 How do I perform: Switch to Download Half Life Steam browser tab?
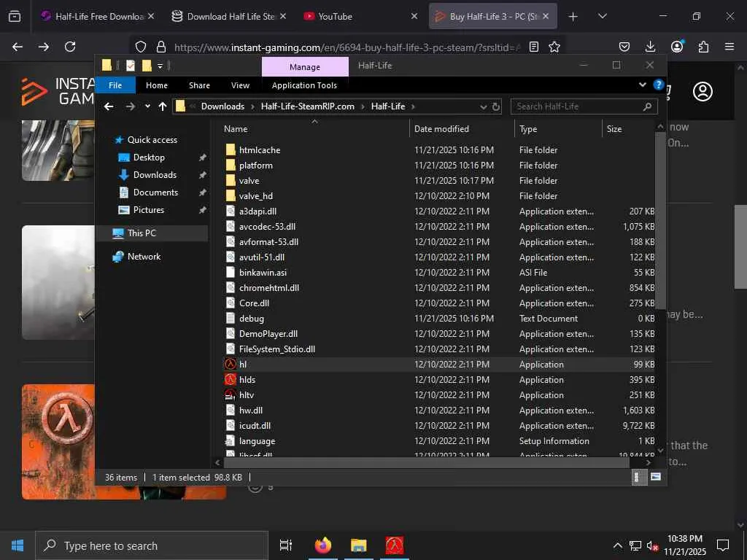tap(228, 16)
